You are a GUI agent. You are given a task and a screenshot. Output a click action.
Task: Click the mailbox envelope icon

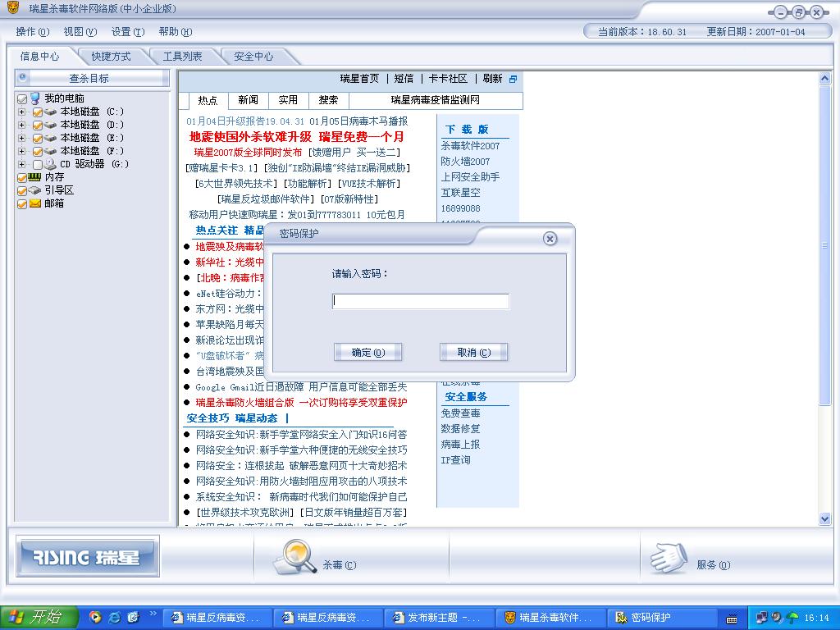35,203
